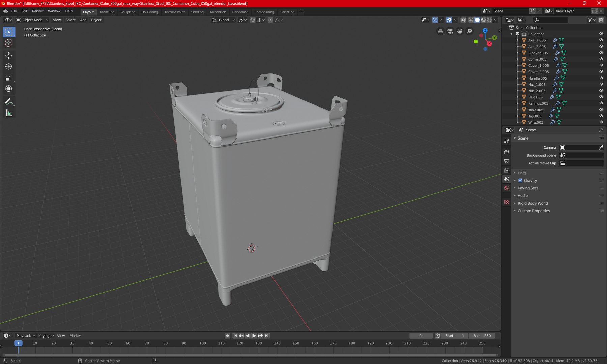Select the Cursor tool
This screenshot has height=364, width=607.
point(9,43)
